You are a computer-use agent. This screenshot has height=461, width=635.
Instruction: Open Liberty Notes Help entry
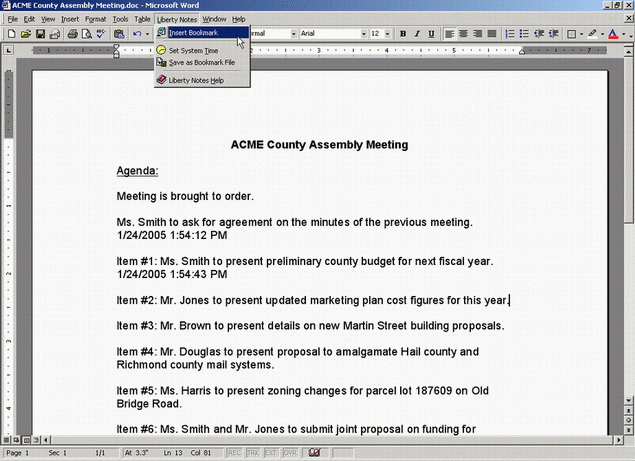[202, 80]
